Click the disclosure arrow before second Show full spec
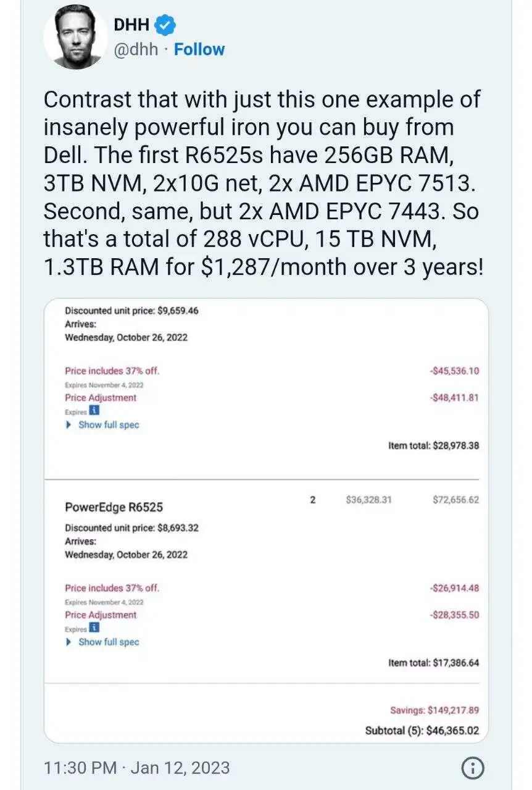Viewport: 532px width, 790px height. point(70,641)
